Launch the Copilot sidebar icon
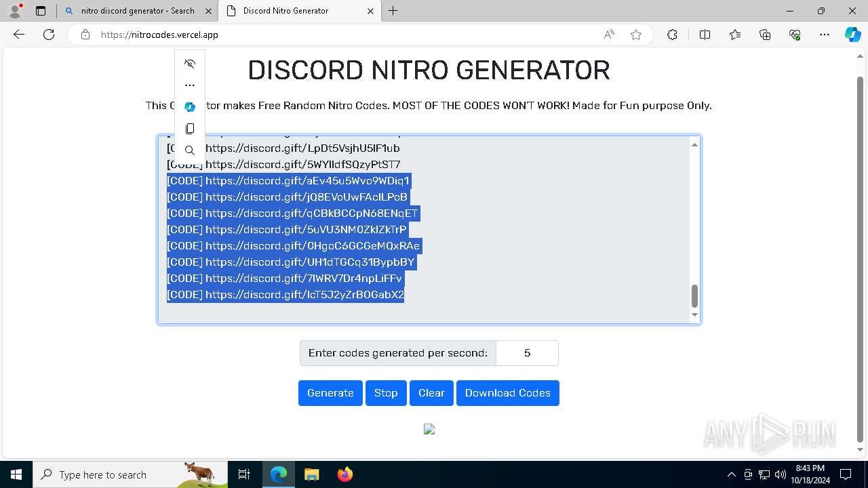Screen dimensions: 868x488 [852, 35]
